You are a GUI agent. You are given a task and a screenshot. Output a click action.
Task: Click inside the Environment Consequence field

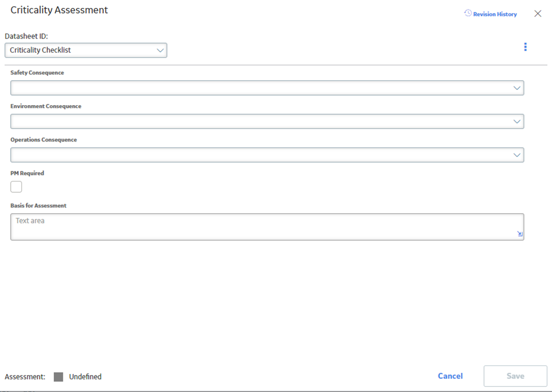[267, 122]
